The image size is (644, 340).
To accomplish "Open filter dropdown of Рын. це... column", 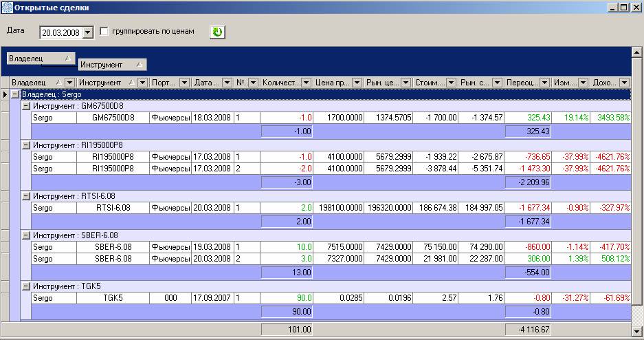I will [406, 83].
